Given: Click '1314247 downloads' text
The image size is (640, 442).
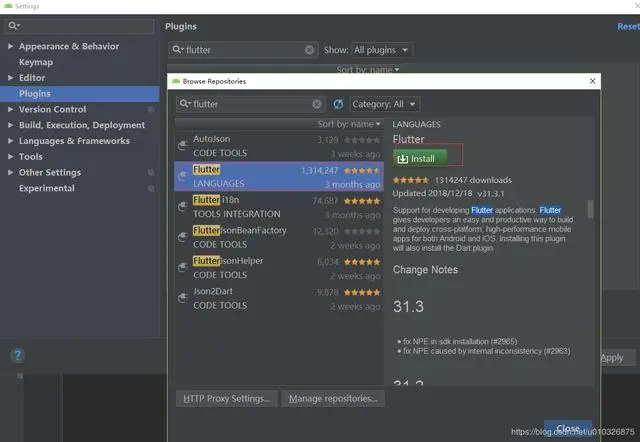Looking at the screenshot, I should pos(473,180).
